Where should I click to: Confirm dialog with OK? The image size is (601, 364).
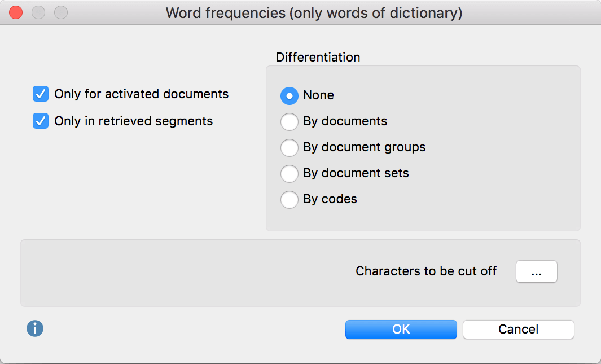coord(401,330)
